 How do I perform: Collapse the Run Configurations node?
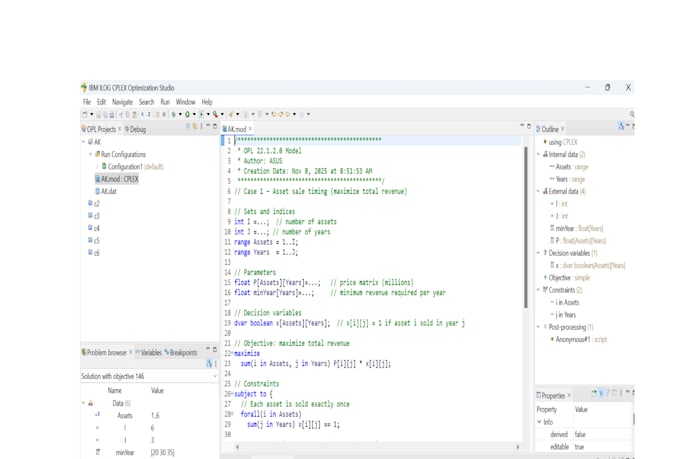point(91,154)
